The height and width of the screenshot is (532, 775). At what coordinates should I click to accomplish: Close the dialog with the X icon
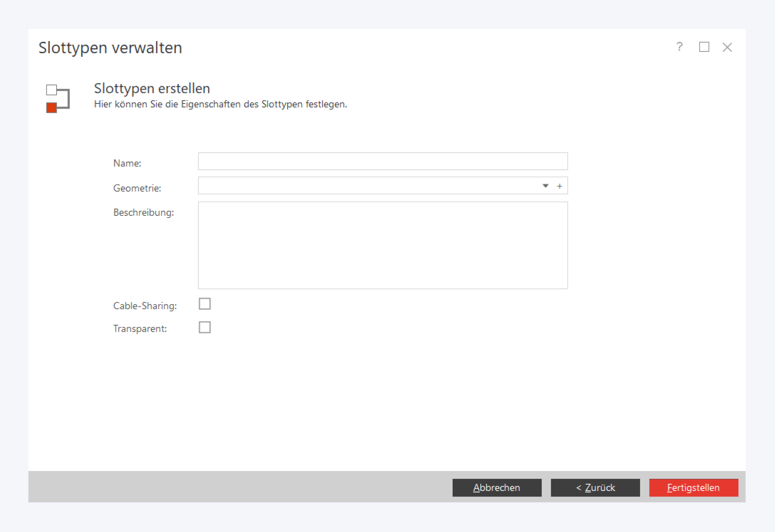(x=727, y=47)
